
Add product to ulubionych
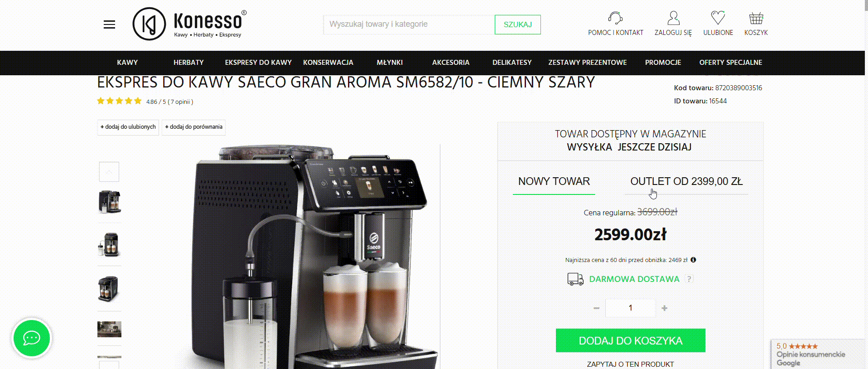[128, 127]
